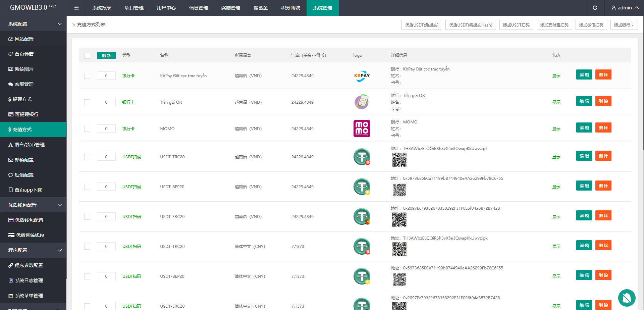Expand the 优盾钱包配置 section
The width and height of the screenshot is (644, 310).
[x=33, y=205]
